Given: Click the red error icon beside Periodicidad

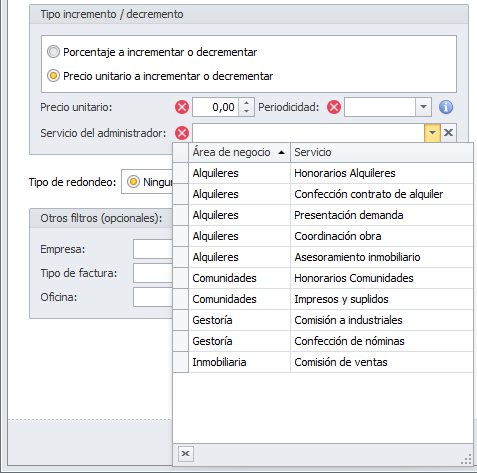Looking at the screenshot, I should click(334, 107).
